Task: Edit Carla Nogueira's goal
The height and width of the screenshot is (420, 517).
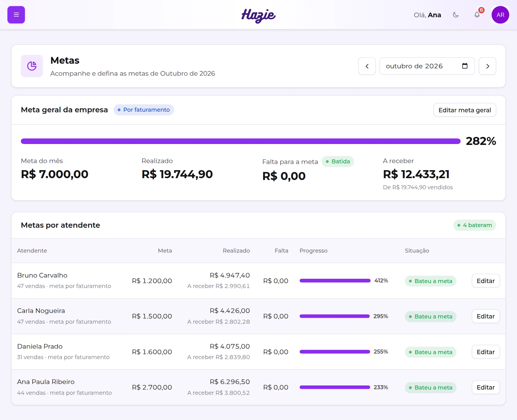Action: click(x=486, y=316)
